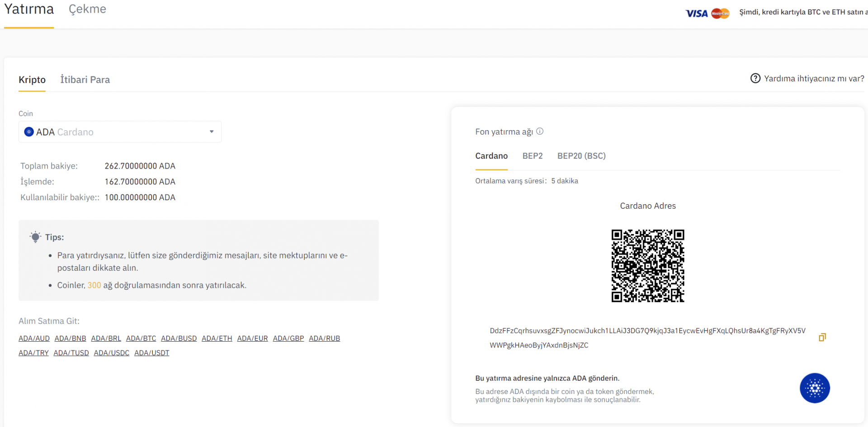Go to the ADA/BNB trading pair

[x=70, y=338]
